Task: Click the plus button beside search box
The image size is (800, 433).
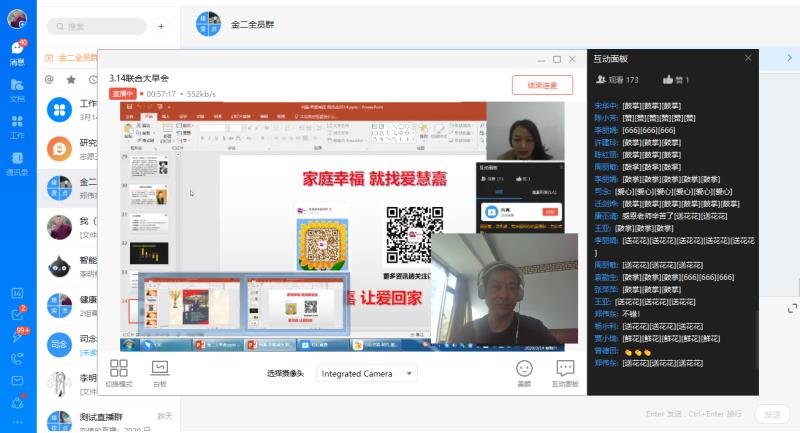Action: [160, 26]
